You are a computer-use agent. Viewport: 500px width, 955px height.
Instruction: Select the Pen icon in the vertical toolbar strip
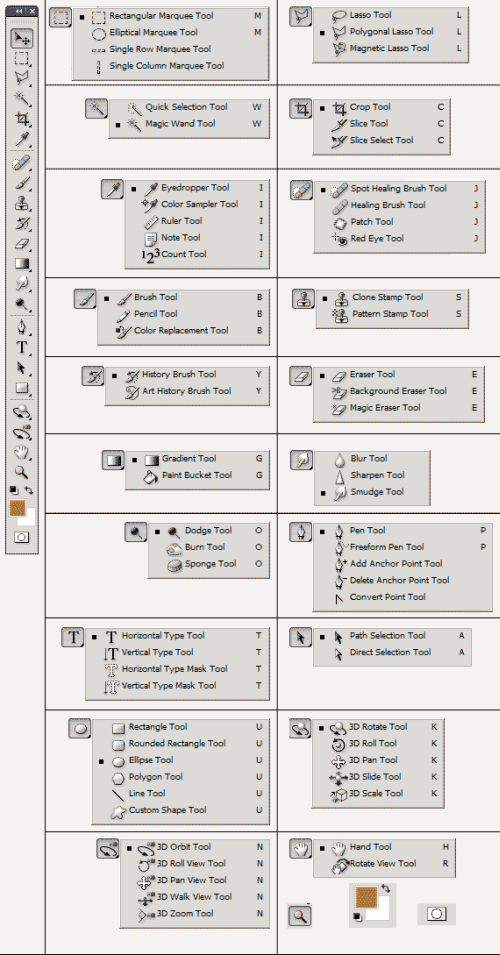point(22,328)
